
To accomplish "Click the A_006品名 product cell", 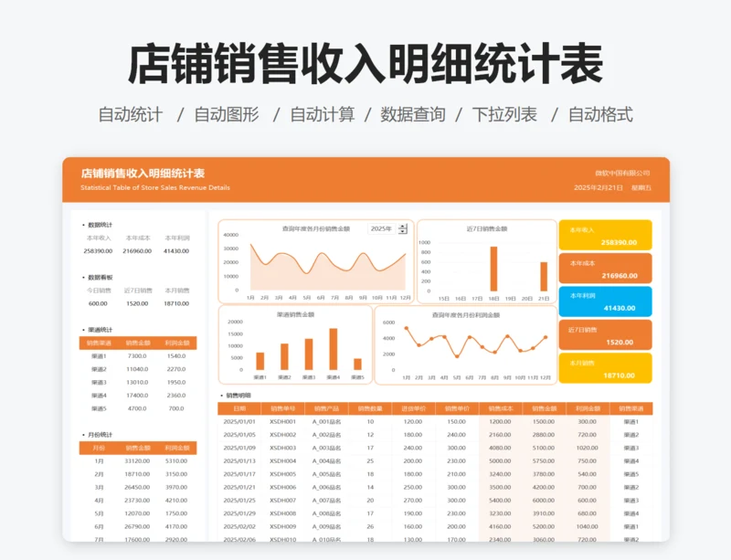I will [x=326, y=487].
